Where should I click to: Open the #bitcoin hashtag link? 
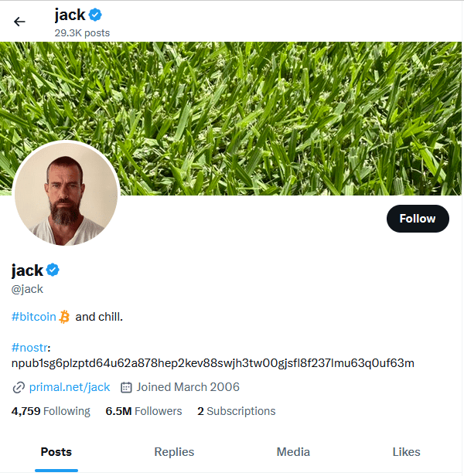(x=34, y=317)
